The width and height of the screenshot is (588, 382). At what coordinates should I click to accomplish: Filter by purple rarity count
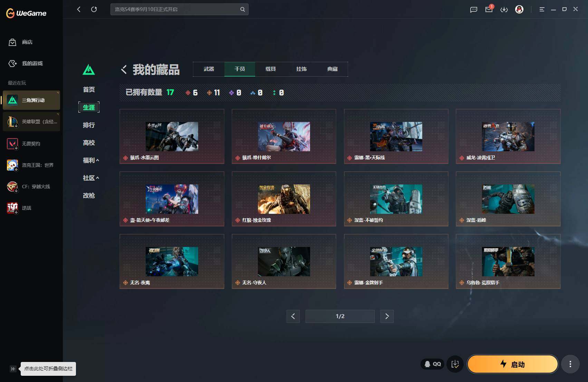click(235, 93)
